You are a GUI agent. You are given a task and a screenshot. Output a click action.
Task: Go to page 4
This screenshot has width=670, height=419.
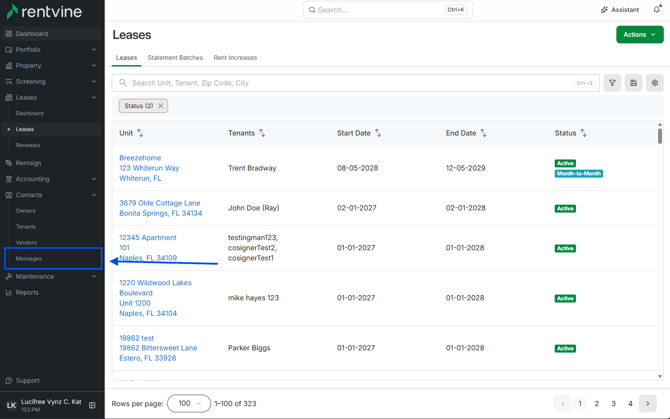coord(630,404)
